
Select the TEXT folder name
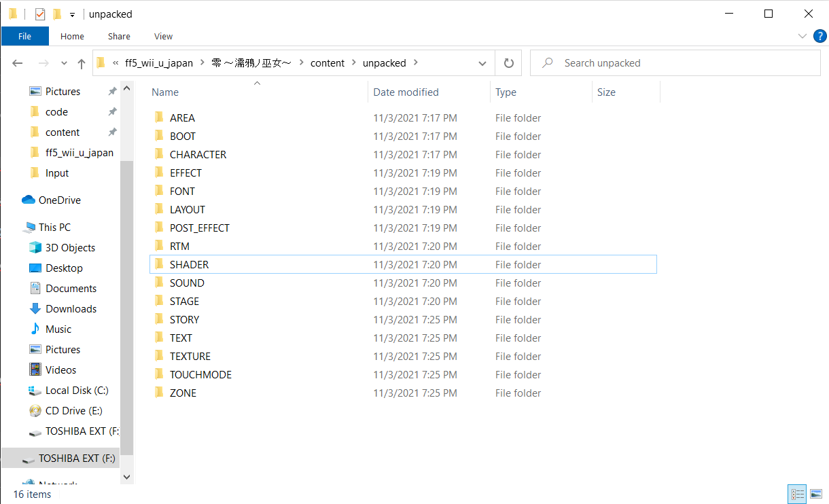point(181,338)
